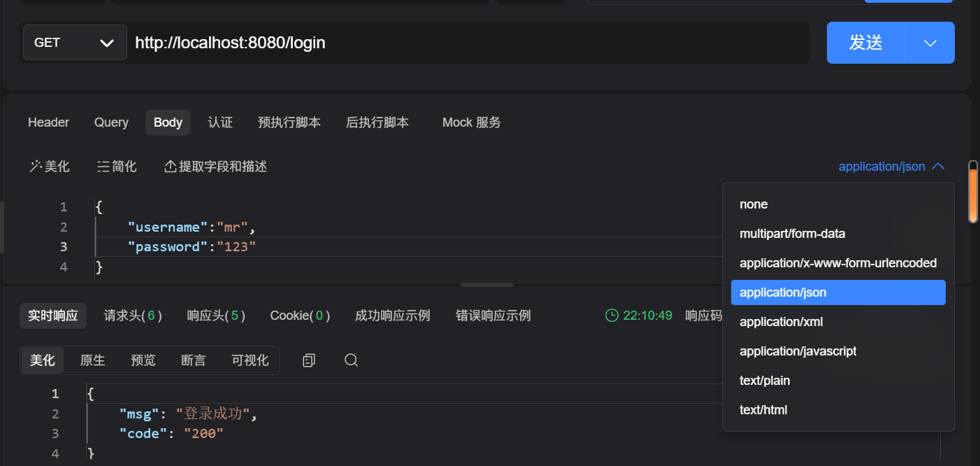Click the 美化 beautify wand button
980x466 pixels.
[50, 167]
